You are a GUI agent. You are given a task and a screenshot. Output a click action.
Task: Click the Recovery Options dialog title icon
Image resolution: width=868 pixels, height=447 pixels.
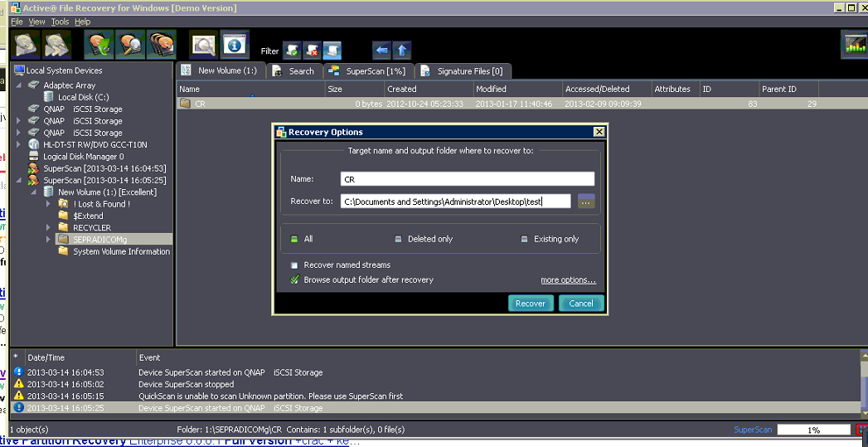point(281,132)
